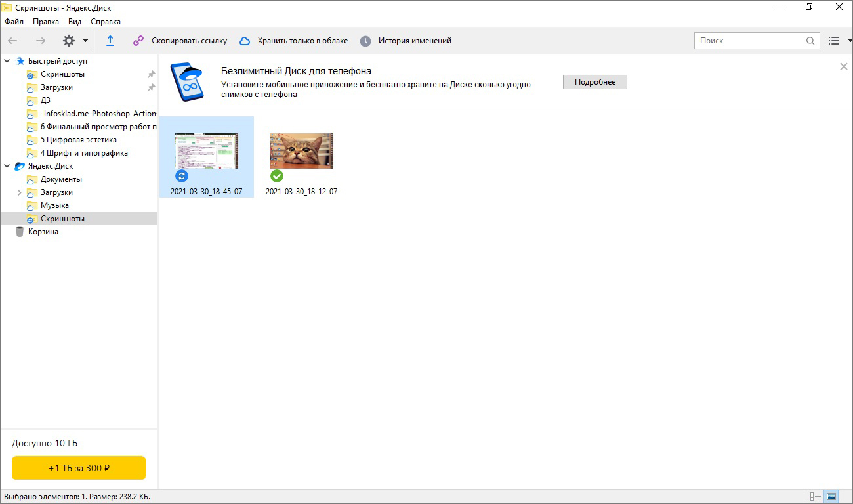853x504 pixels.
Task: Unpin Загрузки from quick access
Action: tap(151, 87)
